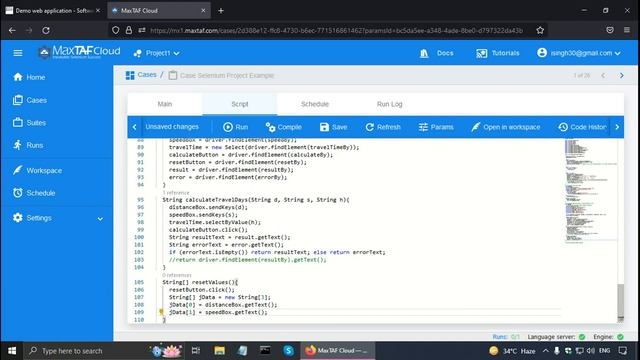
Task: Open the Pocket save icon
Action: pos(610,30)
